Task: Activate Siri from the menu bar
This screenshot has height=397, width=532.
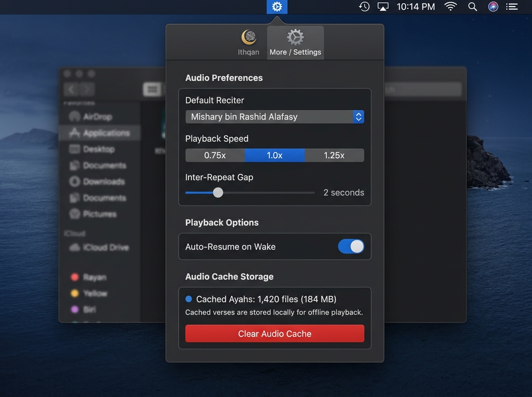Action: [493, 7]
